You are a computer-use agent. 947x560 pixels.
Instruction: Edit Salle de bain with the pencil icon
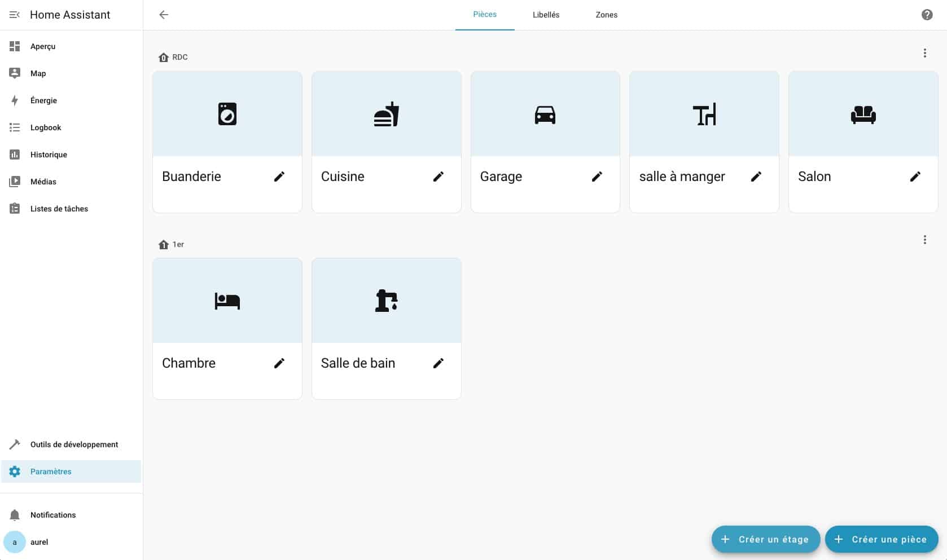439,363
